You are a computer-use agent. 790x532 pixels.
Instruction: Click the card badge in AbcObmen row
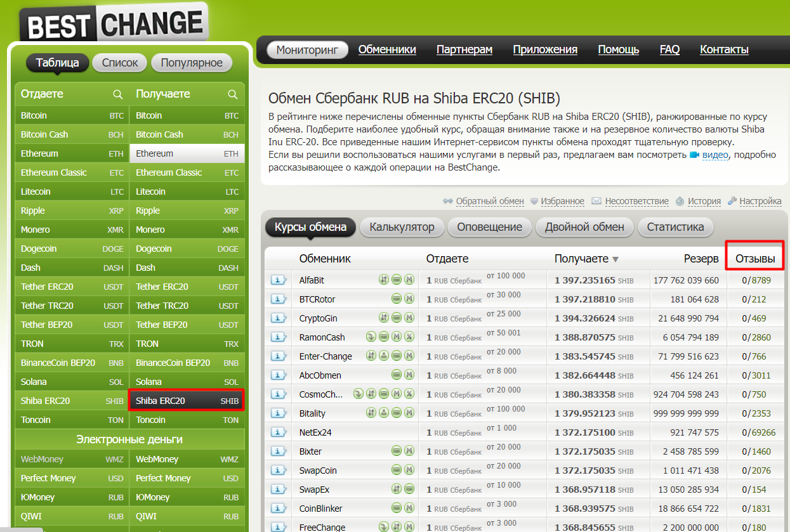[x=396, y=375]
